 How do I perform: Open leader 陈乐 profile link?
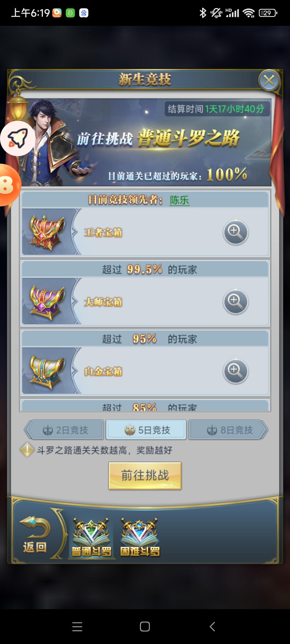point(179,200)
